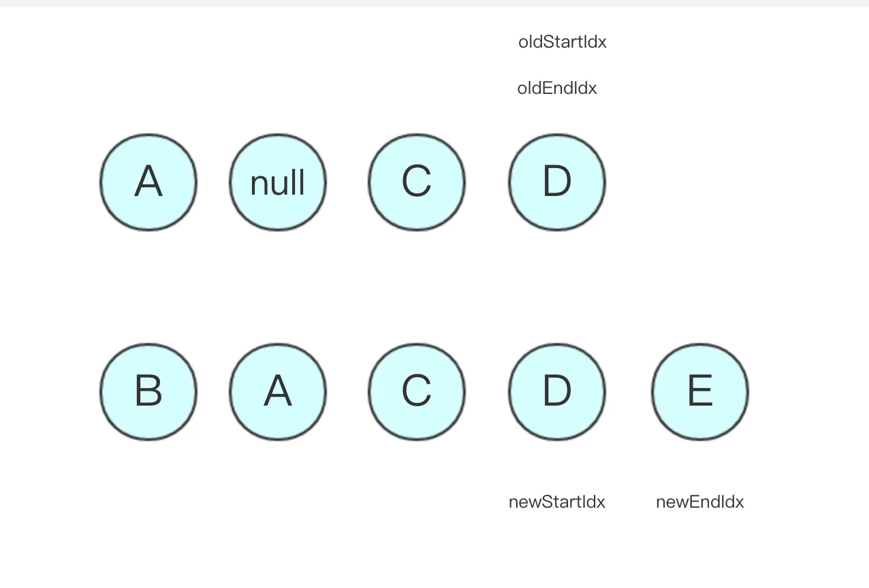869x588 pixels.
Task: Click the C circle in the top row
Action: (417, 182)
